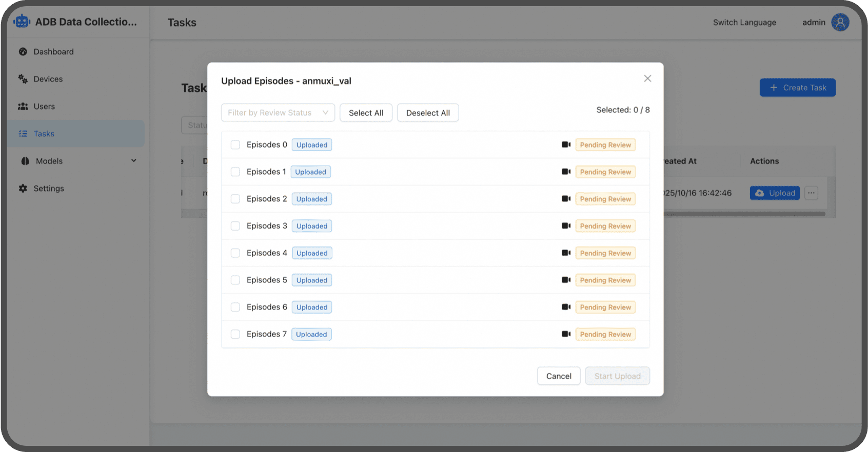Open the Filter by Review Status dropdown
The height and width of the screenshot is (452, 868).
coord(278,113)
